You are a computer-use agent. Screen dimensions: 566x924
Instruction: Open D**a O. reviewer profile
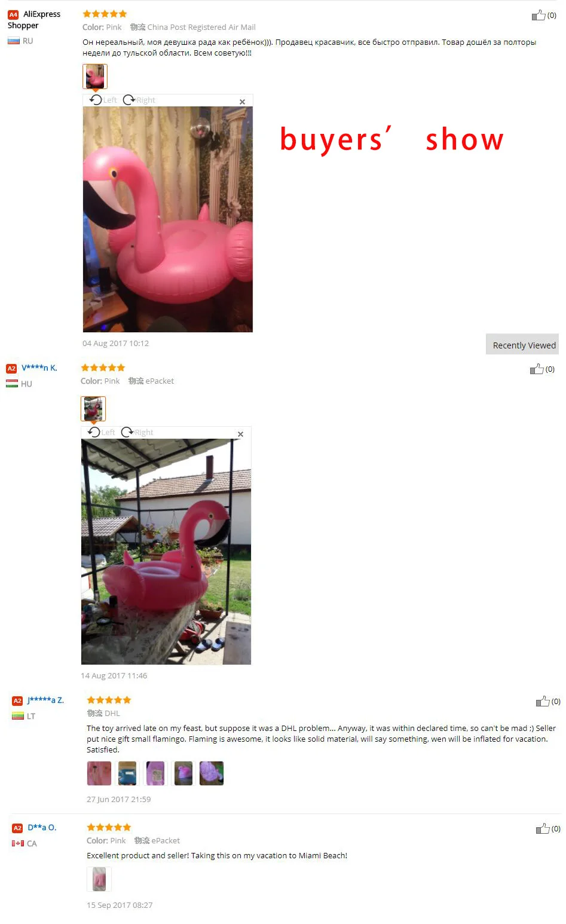pos(42,828)
